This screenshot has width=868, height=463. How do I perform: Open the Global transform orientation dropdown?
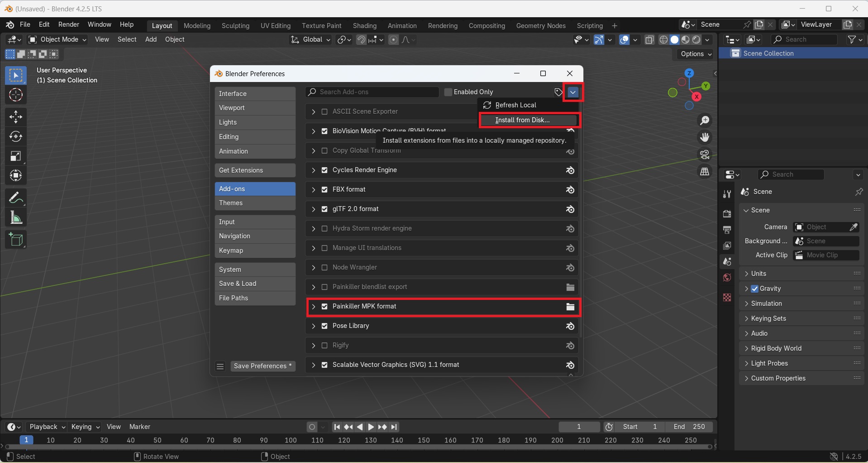click(x=310, y=40)
